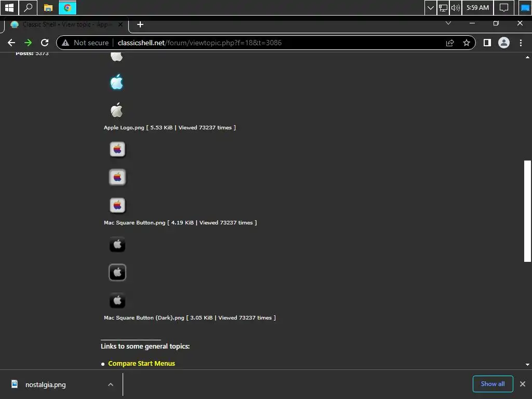Click the outlined dark Mac button image

[117, 272]
